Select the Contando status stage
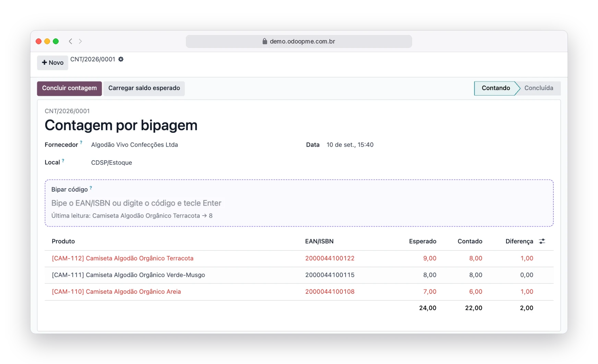This screenshot has height=364, width=598. tap(495, 88)
